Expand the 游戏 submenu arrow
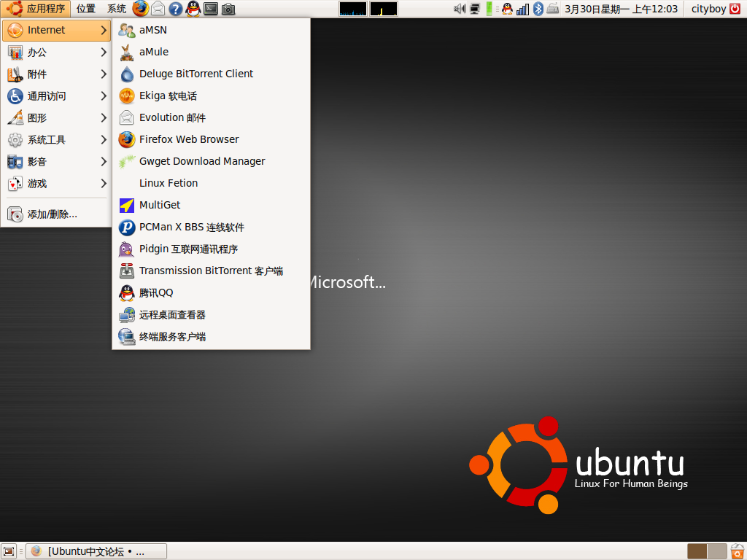This screenshot has height=560, width=747. [x=104, y=183]
